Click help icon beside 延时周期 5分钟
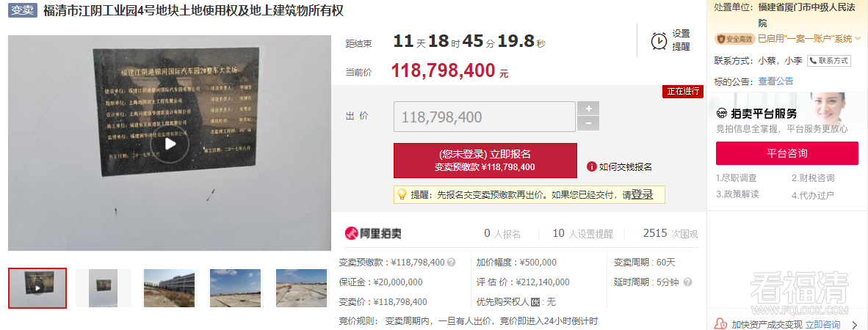Image resolution: width=868 pixels, height=330 pixels. pyautogui.click(x=687, y=282)
